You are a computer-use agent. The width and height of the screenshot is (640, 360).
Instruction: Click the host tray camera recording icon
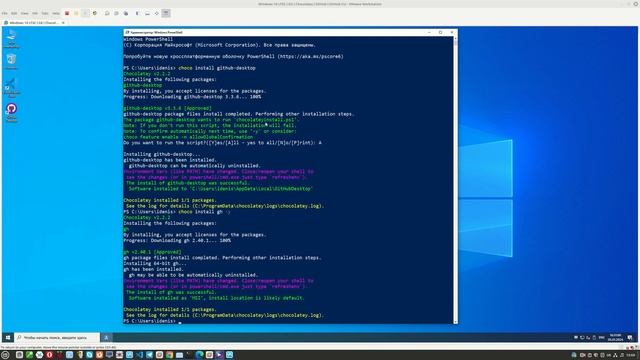coord(582,355)
